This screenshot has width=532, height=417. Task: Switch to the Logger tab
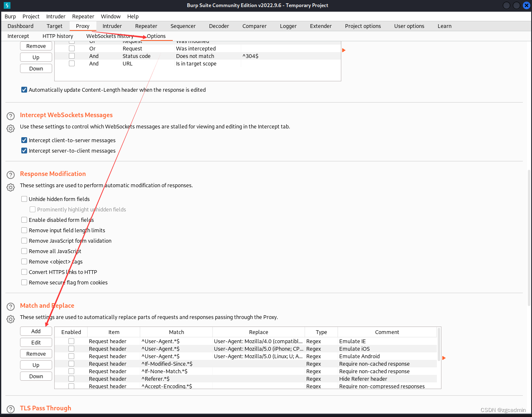[x=288, y=26]
